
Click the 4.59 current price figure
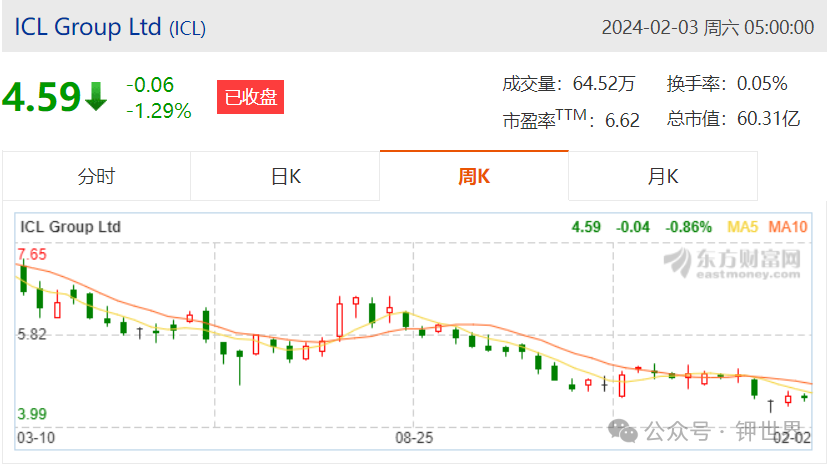pos(42,97)
